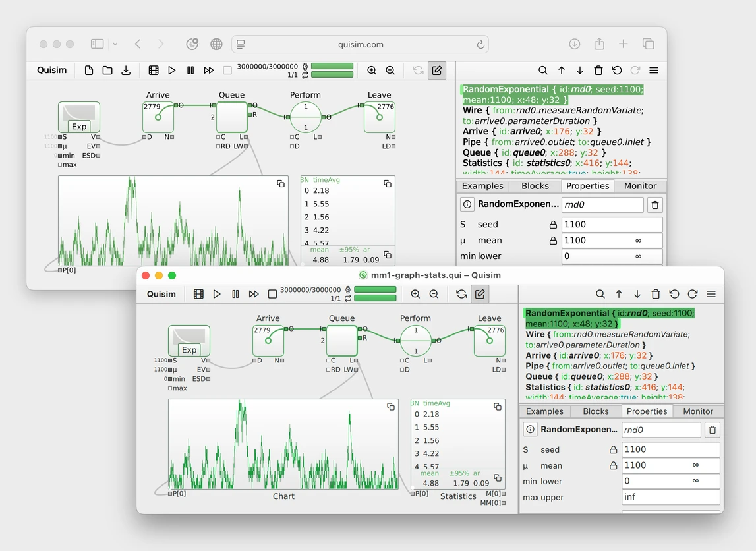Screen dimensions: 756x551
Task: Toggle mean lock in front window
Action: tap(613, 466)
